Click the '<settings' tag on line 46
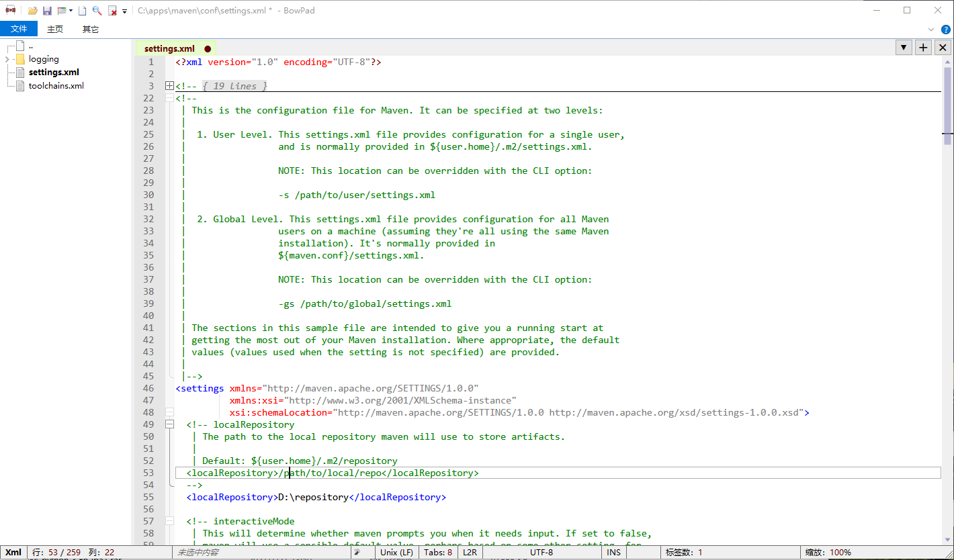This screenshot has height=560, width=954. (x=200, y=388)
